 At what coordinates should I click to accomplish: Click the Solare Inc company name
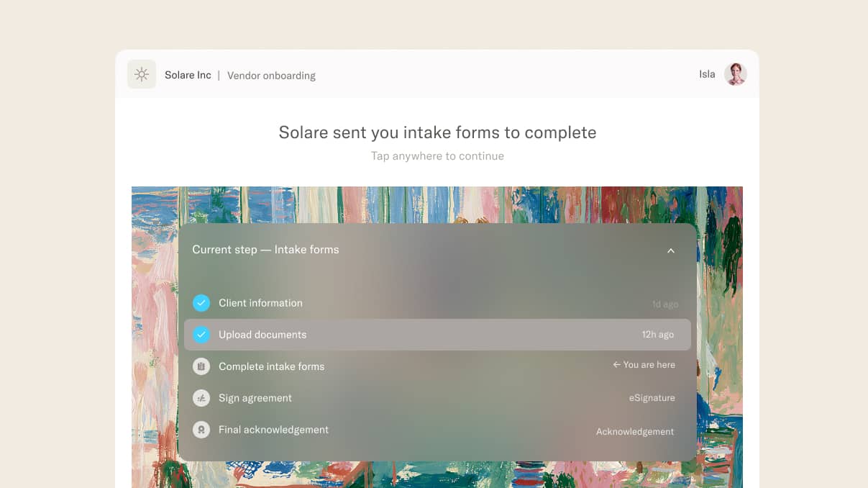(x=188, y=75)
